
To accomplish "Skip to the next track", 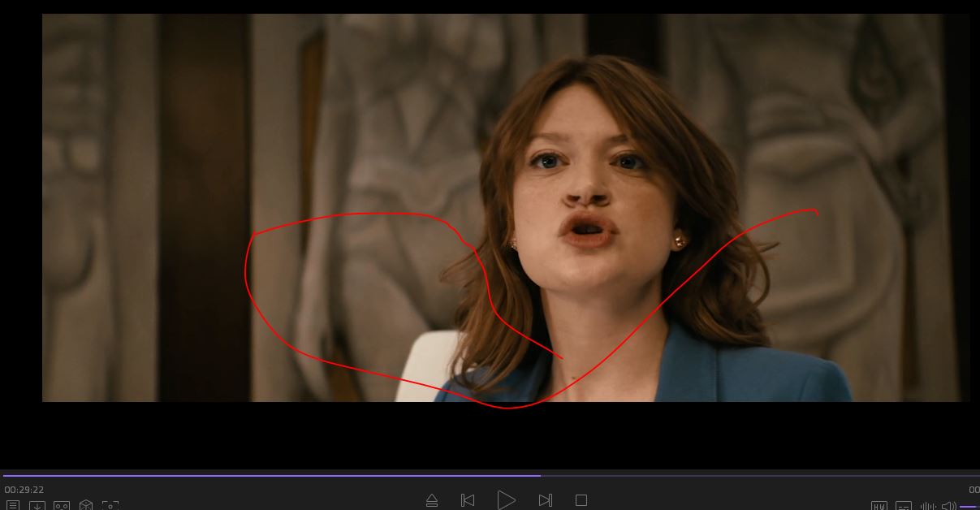I will [546, 500].
